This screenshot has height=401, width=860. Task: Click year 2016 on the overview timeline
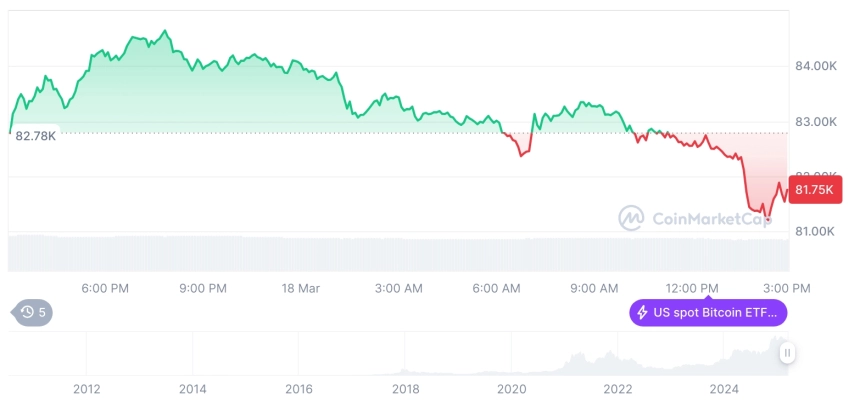pos(299,389)
